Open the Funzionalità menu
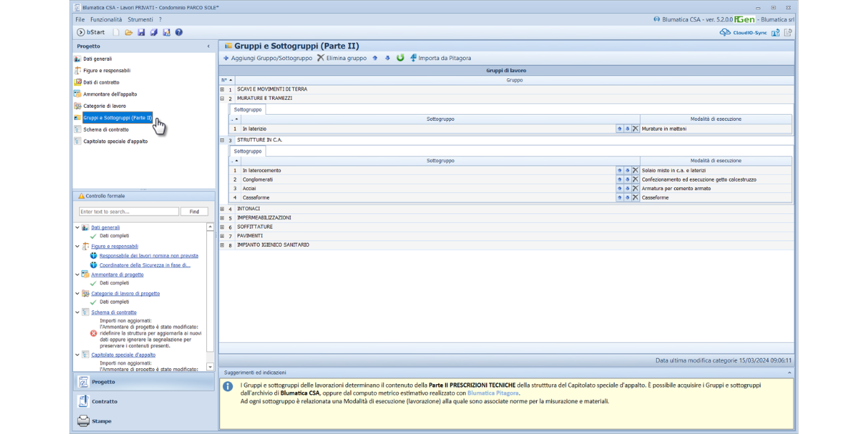Screen dimensions: 868x434 [106, 20]
